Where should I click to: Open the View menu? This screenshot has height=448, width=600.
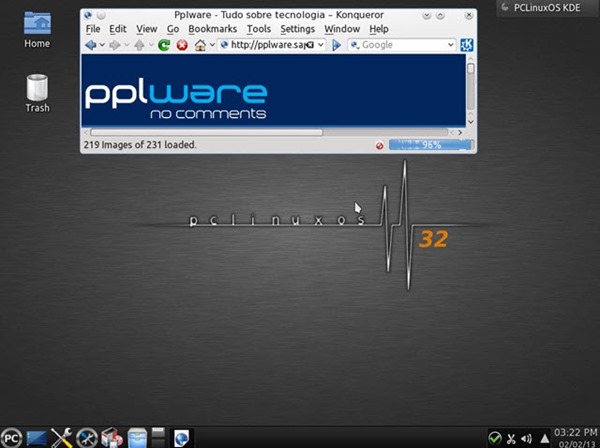[147, 29]
